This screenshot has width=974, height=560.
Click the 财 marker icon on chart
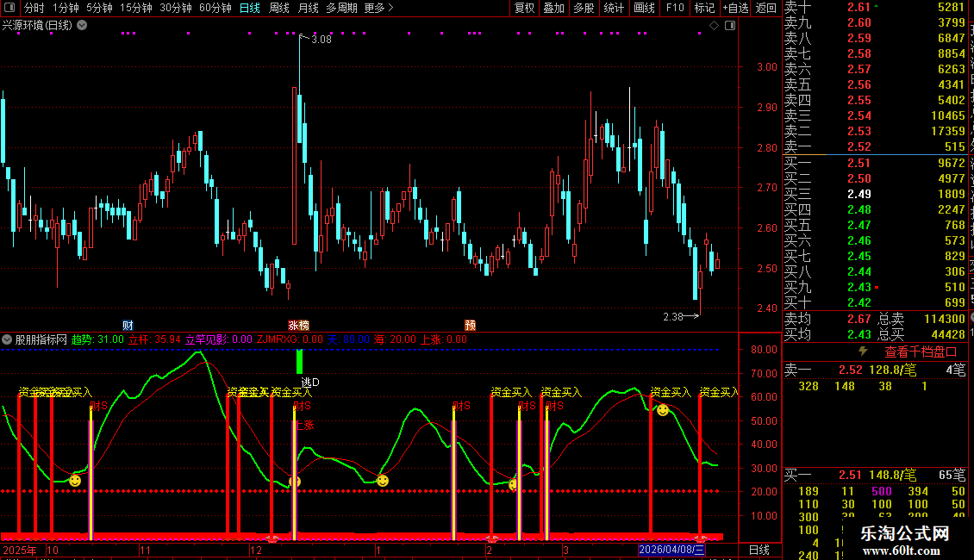point(128,326)
